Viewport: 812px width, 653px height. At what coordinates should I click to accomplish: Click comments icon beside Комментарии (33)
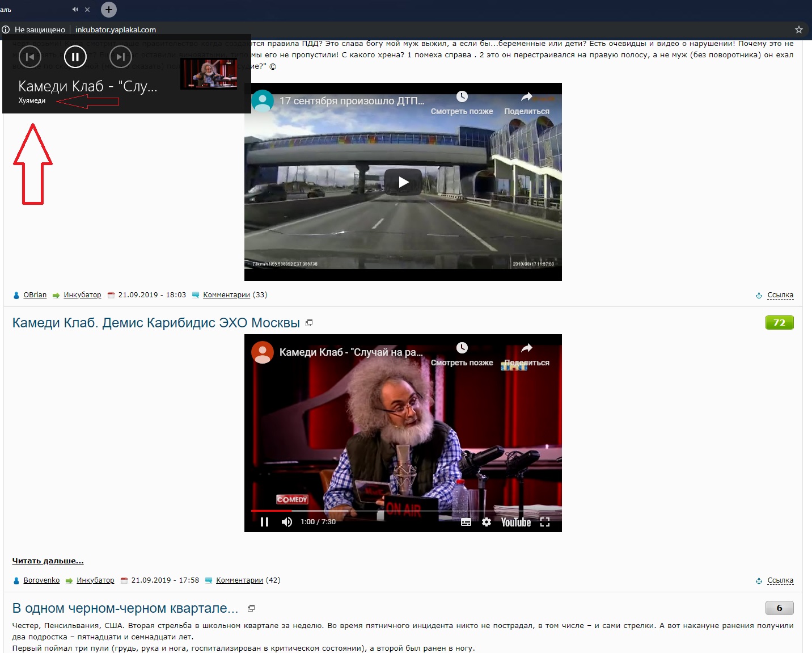[196, 295]
